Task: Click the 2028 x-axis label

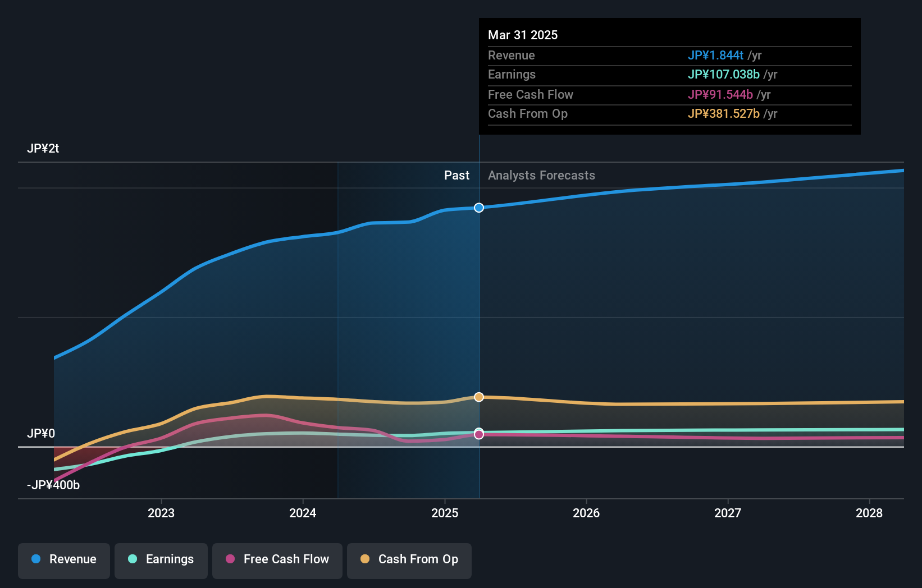Action: point(869,513)
